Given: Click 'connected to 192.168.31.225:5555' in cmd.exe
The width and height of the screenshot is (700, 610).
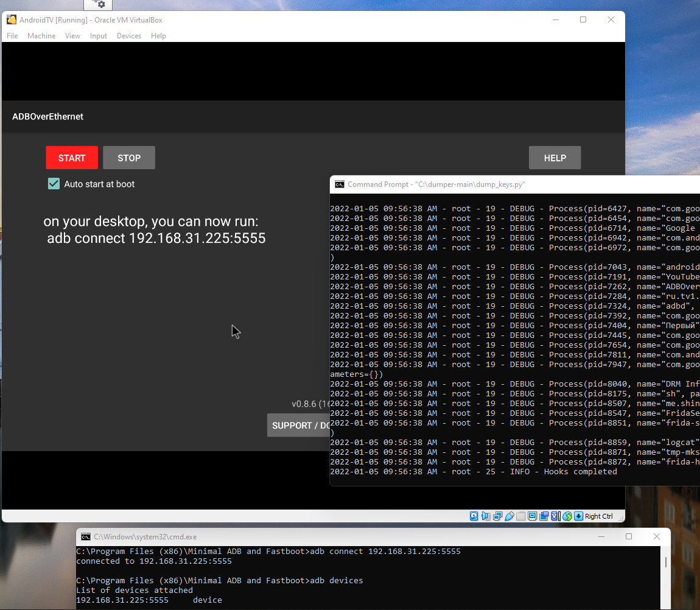Looking at the screenshot, I should (x=154, y=561).
